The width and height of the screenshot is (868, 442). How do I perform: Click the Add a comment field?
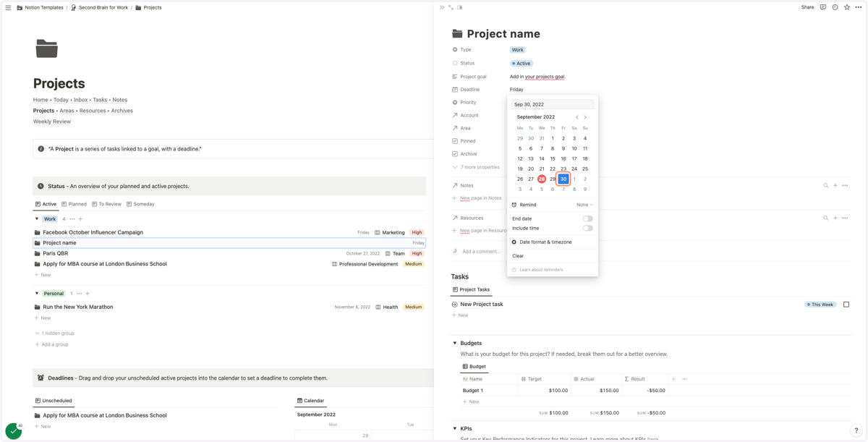coord(481,252)
